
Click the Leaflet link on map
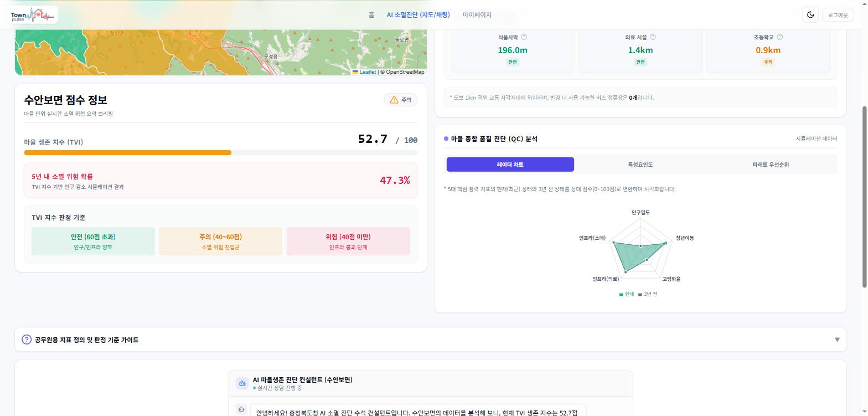(x=368, y=72)
